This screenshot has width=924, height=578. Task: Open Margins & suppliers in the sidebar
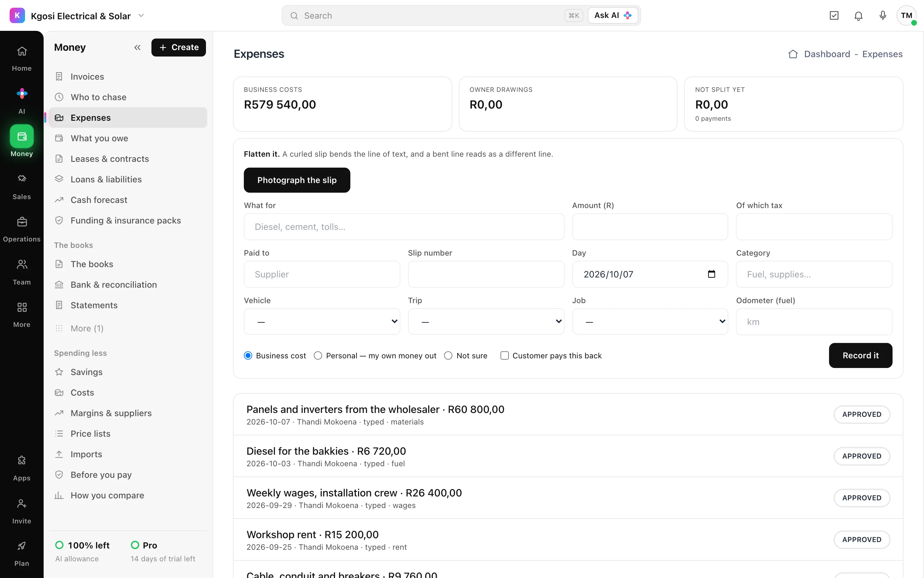coord(128,413)
